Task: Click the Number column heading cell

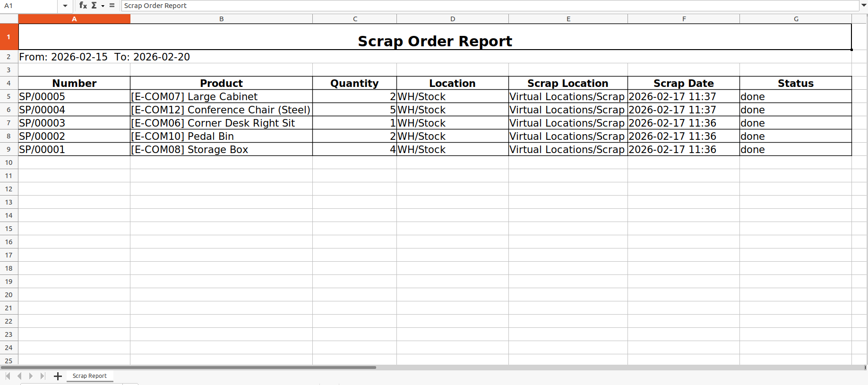Action: click(74, 83)
